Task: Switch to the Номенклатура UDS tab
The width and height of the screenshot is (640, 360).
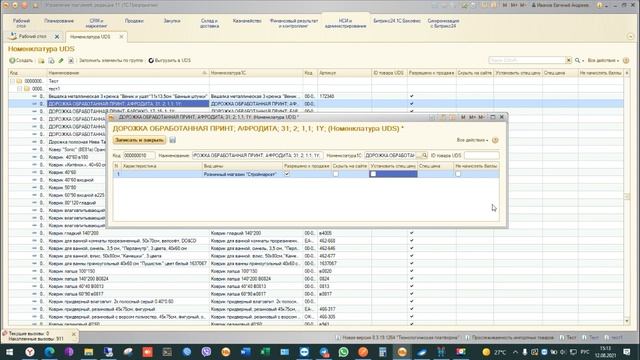Action: (90, 37)
